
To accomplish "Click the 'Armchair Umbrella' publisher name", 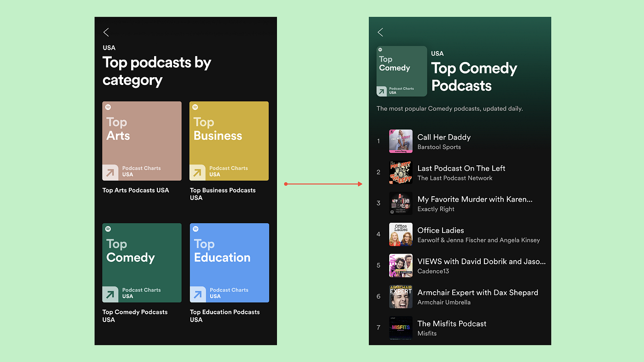I will tap(444, 302).
